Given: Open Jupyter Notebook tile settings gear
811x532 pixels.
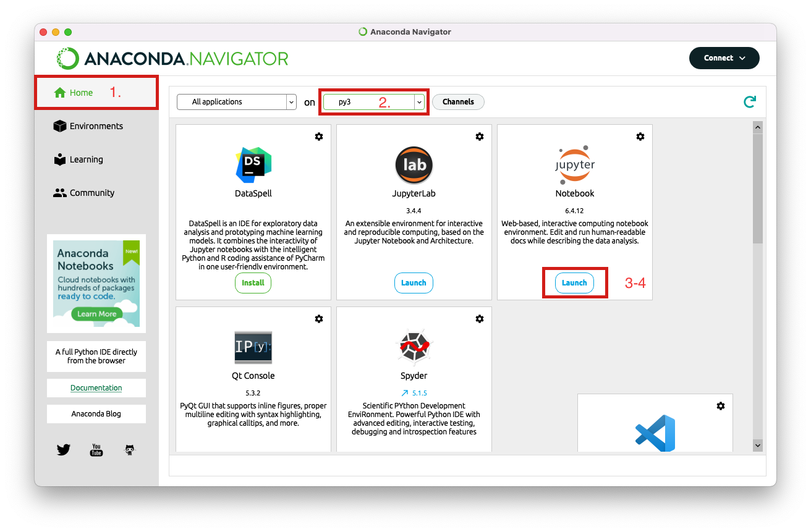Looking at the screenshot, I should 640,137.
